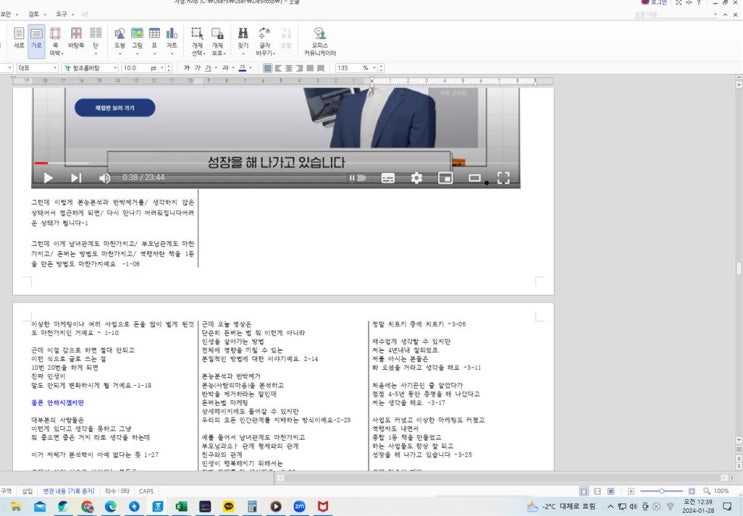Insert a picture with 그림 icon
Viewport: 743px width, 516px height.
point(137,38)
